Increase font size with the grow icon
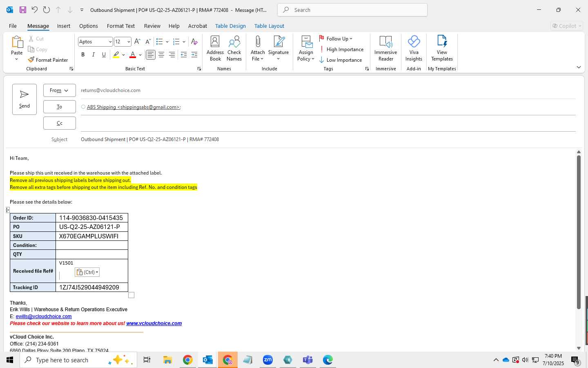 point(138,42)
